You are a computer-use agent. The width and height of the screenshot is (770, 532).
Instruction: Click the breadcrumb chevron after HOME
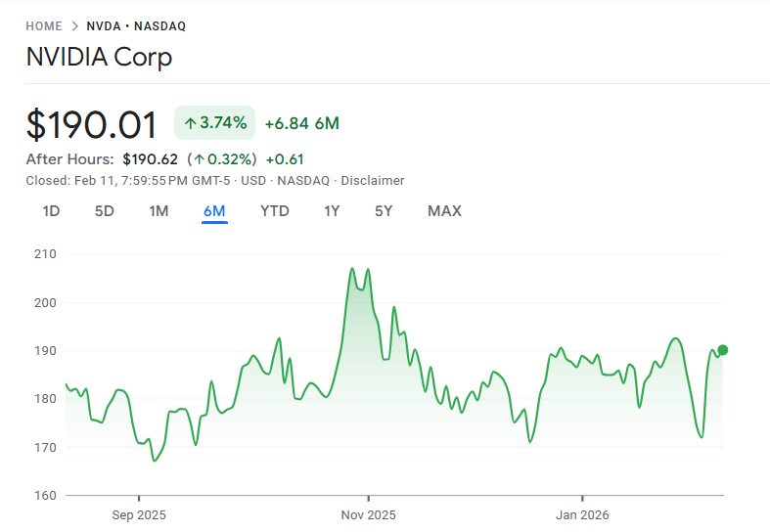74,26
